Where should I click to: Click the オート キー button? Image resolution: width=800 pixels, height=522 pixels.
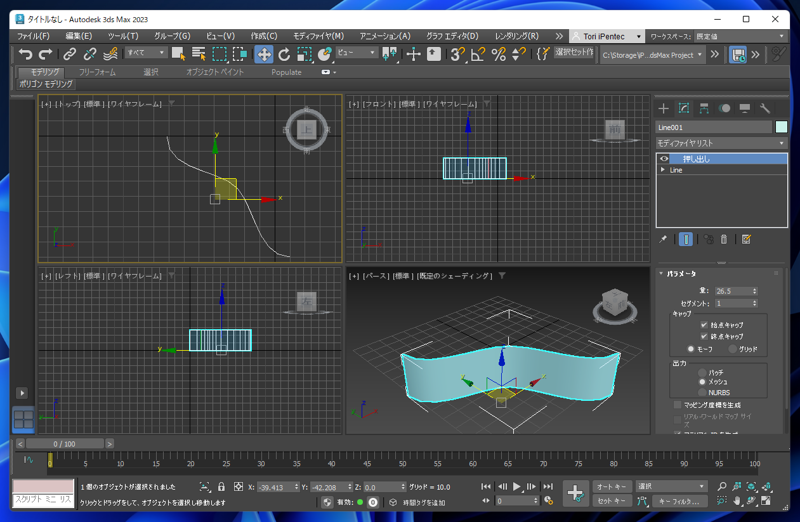(x=611, y=486)
